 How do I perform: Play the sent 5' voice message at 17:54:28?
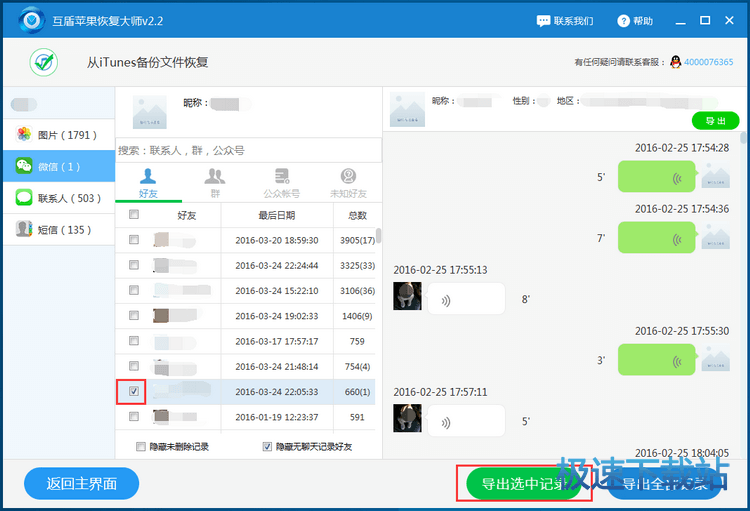tap(656, 177)
